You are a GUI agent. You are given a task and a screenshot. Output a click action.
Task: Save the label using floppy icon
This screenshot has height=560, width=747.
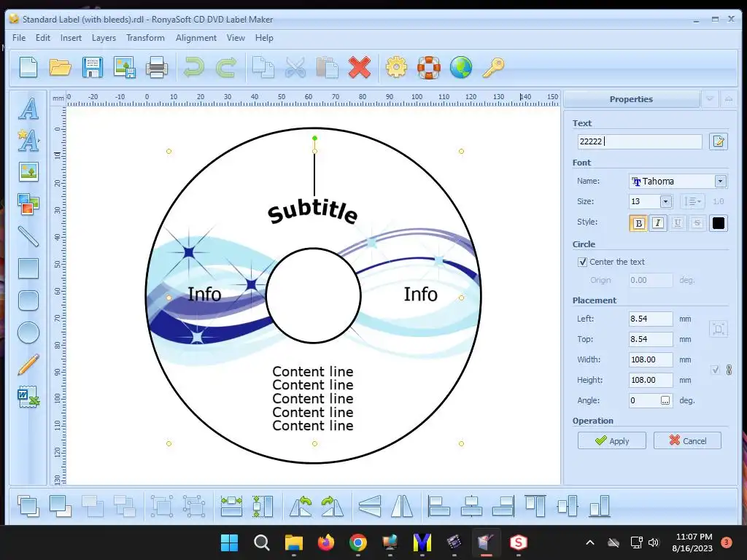[x=93, y=66]
